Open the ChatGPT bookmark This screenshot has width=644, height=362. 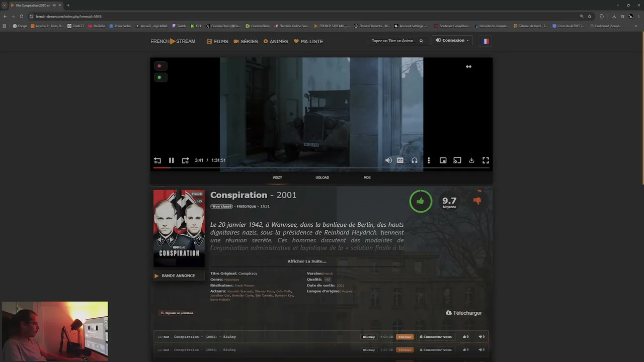[x=76, y=26]
